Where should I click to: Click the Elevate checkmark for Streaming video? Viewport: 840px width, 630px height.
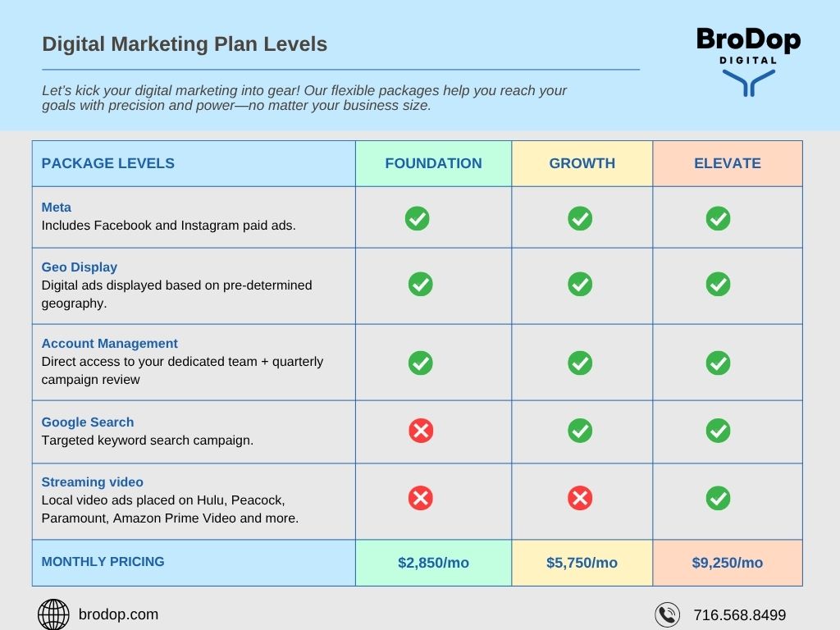718,498
